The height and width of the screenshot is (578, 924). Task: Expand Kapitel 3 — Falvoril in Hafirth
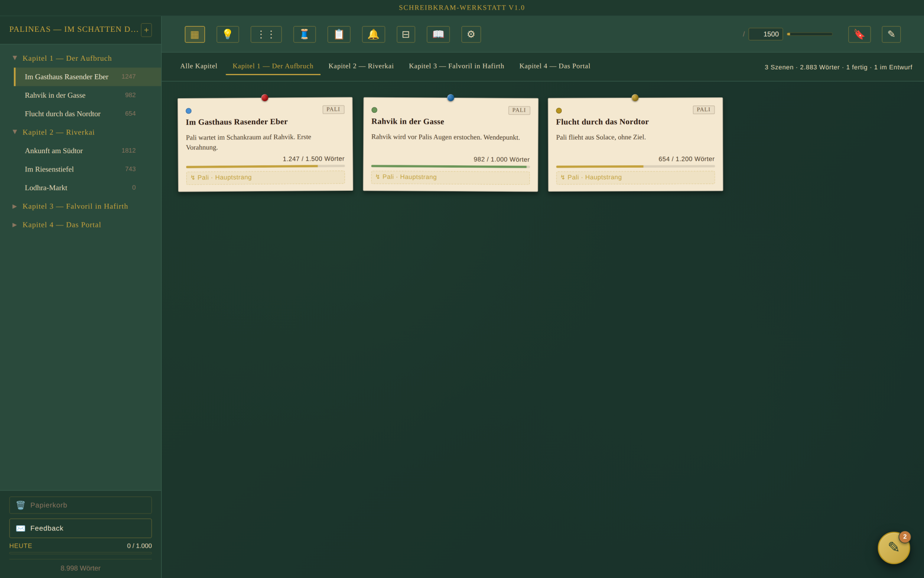click(15, 206)
